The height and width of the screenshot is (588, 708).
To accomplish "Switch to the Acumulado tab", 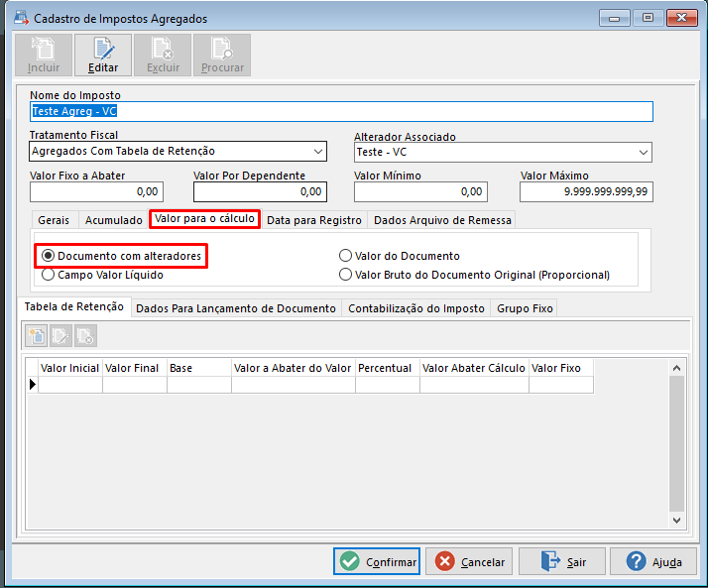I will point(114,220).
